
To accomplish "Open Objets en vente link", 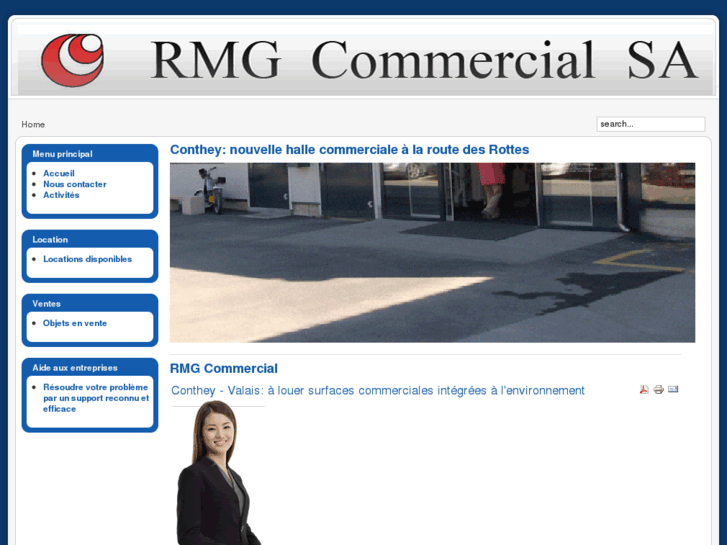I will click(x=75, y=323).
